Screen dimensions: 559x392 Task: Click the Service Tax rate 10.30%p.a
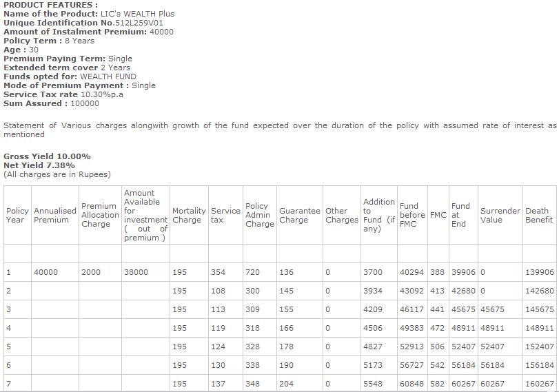pos(102,94)
